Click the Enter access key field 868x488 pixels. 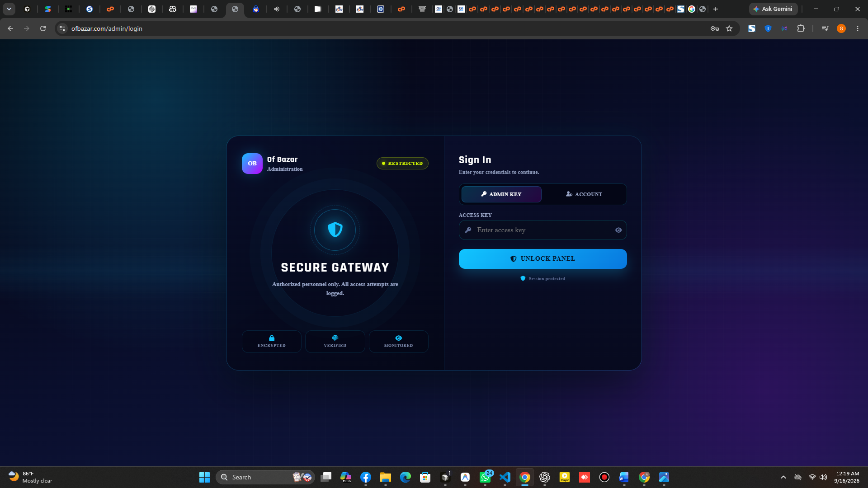[542, 230]
